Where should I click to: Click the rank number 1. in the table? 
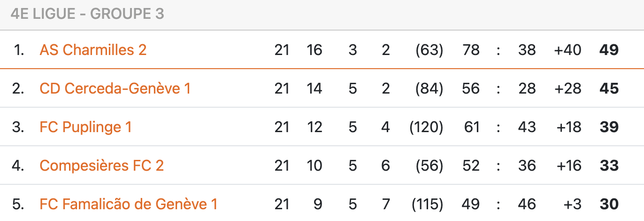tap(19, 50)
